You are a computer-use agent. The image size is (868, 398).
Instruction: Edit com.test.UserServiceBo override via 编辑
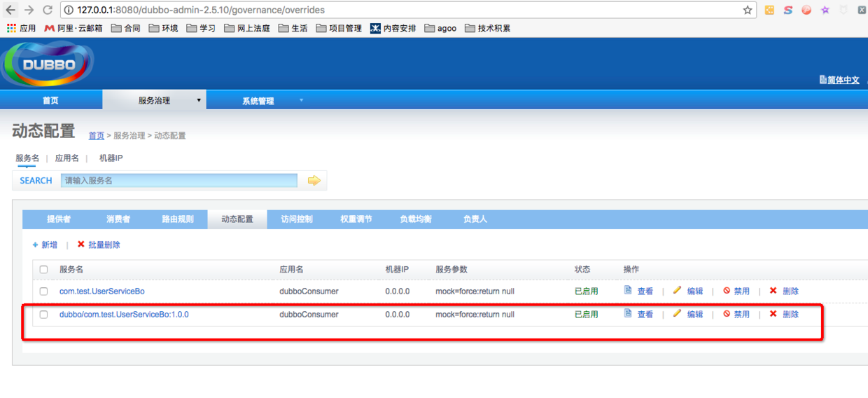point(688,291)
